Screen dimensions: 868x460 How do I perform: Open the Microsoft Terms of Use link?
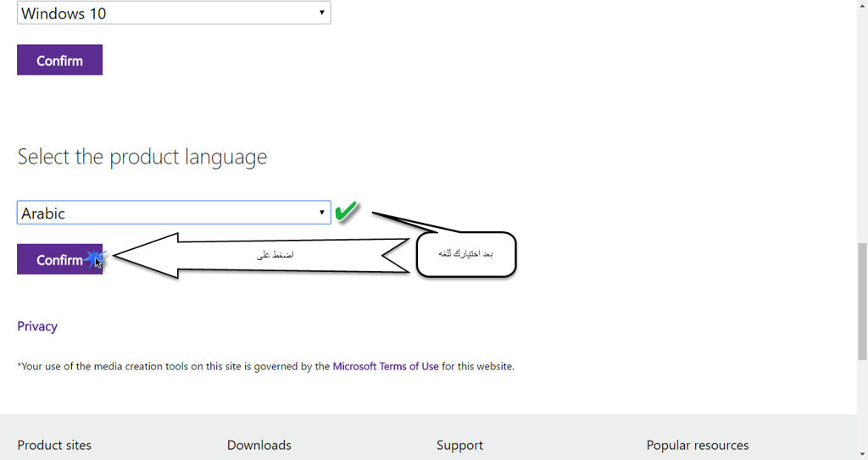tap(386, 367)
